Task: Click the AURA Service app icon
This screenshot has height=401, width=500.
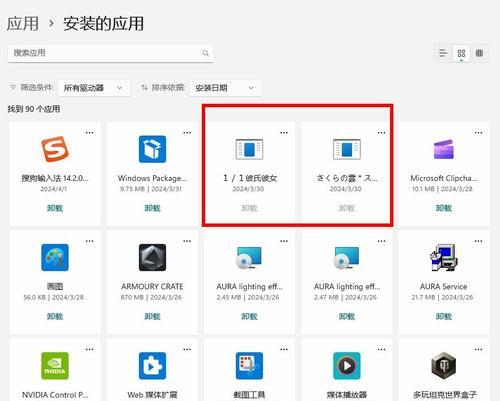Action: point(444,257)
